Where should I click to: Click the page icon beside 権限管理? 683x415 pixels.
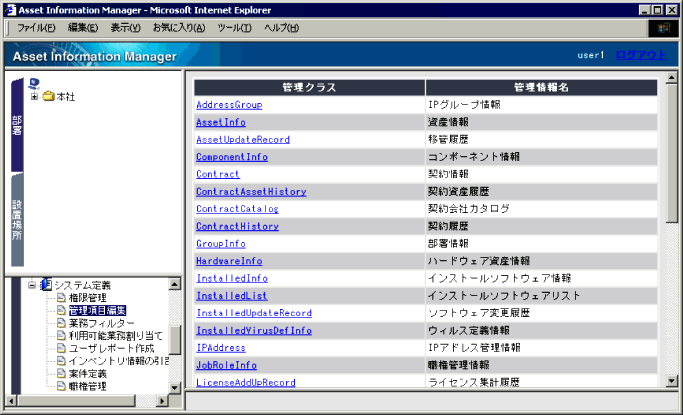pos(61,298)
